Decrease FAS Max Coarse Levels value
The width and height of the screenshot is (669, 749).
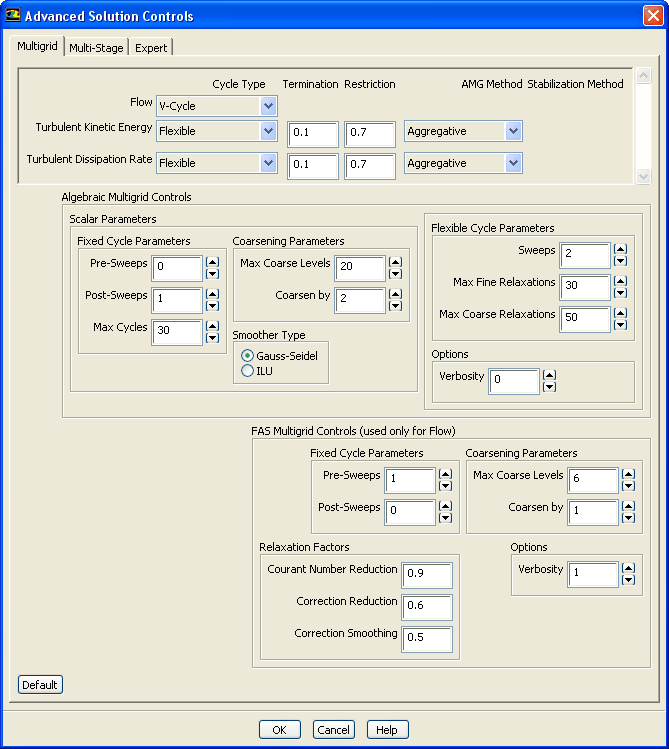point(628,486)
